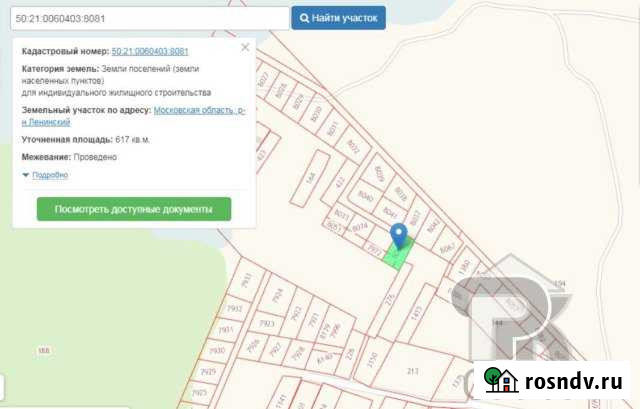Close the parcel info popup
The width and height of the screenshot is (640, 409).
coord(245,48)
